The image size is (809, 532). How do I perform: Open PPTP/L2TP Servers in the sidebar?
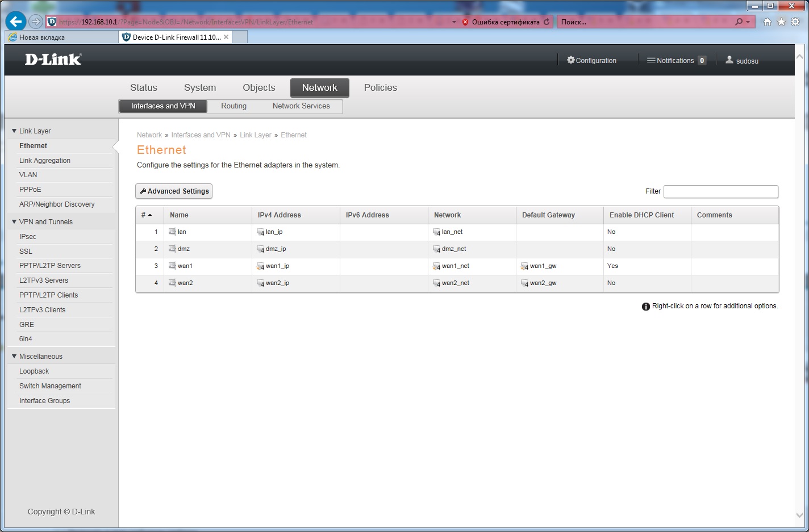[50, 266]
